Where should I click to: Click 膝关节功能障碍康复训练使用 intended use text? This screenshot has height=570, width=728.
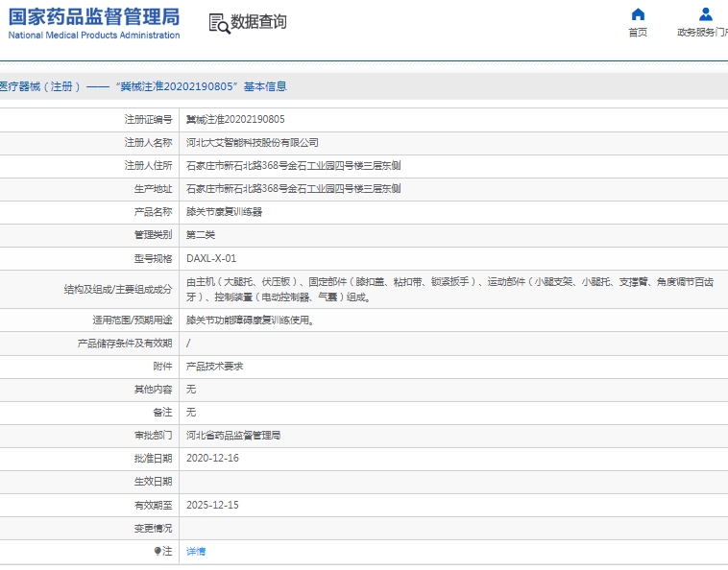point(251,320)
